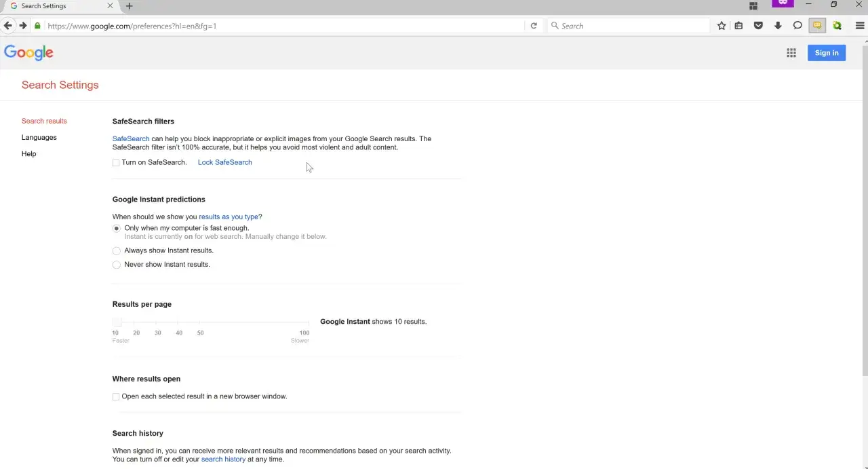Select Never show Instant results
868x469 pixels.
(x=117, y=265)
